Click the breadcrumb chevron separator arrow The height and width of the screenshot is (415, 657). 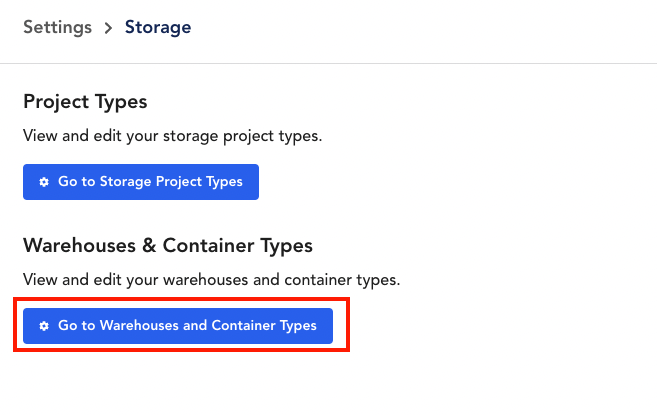coord(109,28)
